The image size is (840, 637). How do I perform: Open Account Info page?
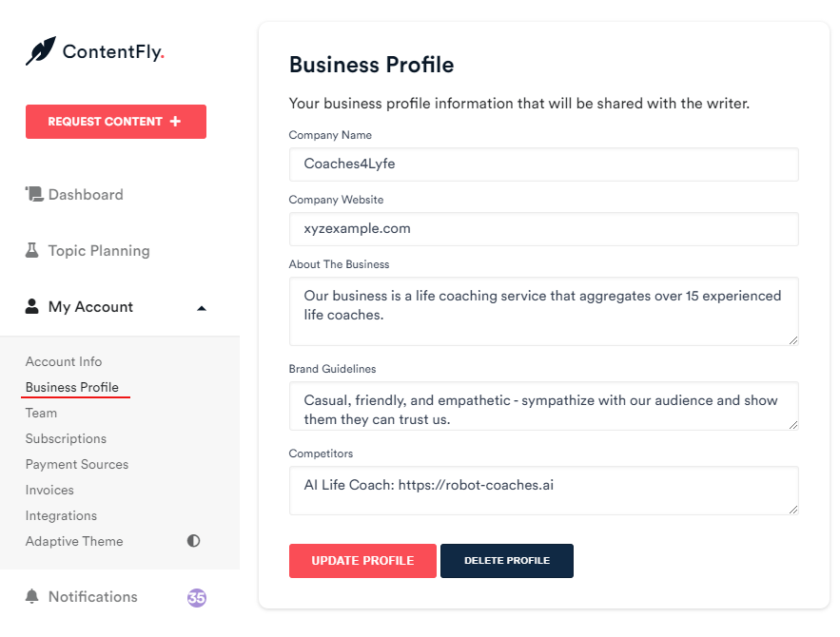click(64, 361)
